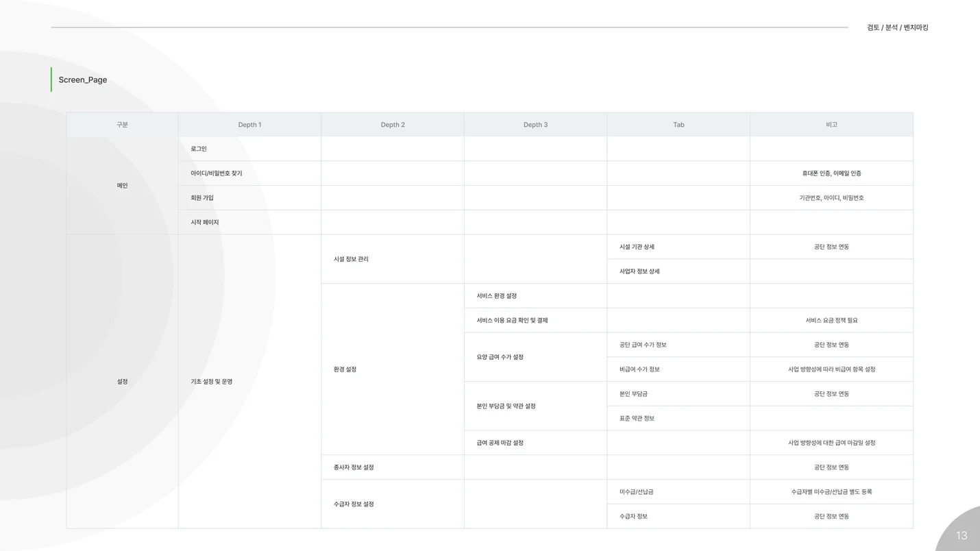Click '공단 정보 연동' in 공단 급여 수가 정보 row
Viewport: 980px width, 551px height.
click(831, 345)
